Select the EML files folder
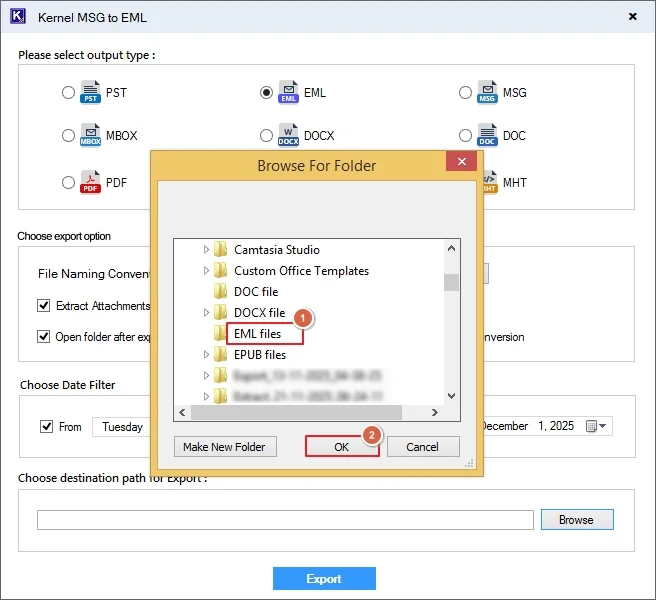 tap(257, 334)
